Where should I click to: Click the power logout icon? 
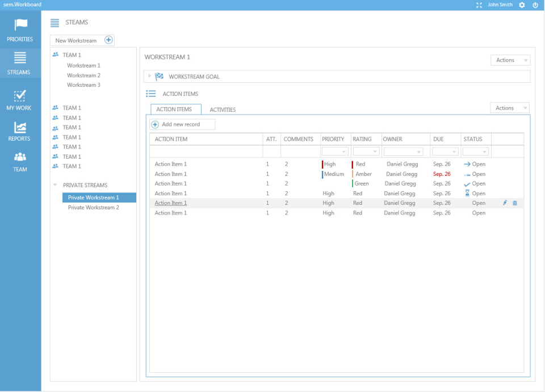tap(535, 5)
